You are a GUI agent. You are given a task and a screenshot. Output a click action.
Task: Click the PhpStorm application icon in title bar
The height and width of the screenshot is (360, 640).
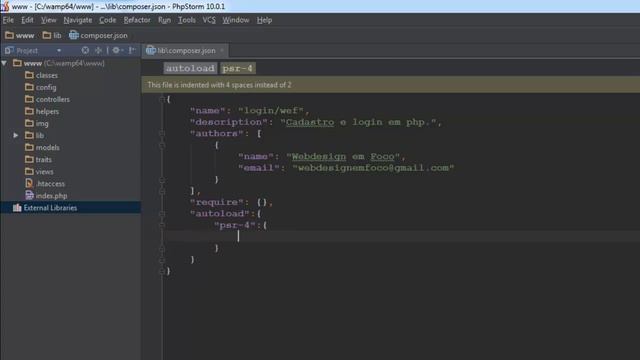pos(5,7)
